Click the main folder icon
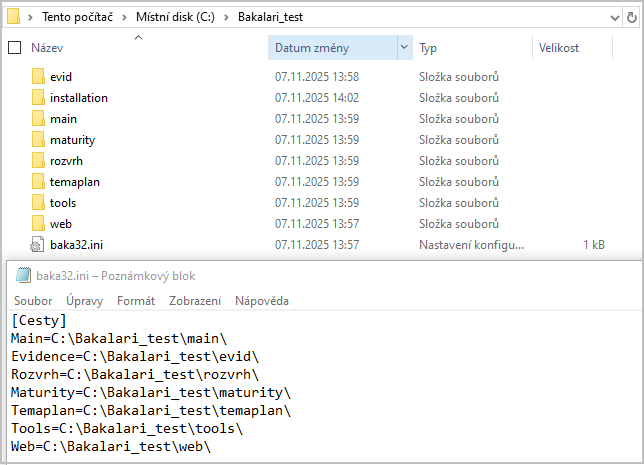 pos(38,119)
